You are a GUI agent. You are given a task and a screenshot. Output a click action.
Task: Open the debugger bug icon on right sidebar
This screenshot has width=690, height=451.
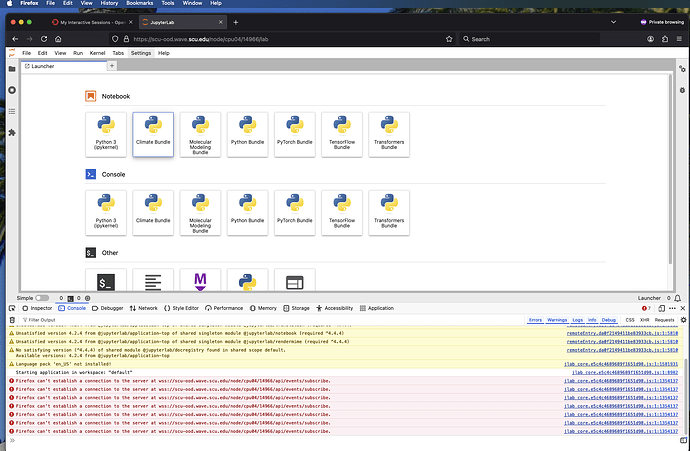click(682, 90)
